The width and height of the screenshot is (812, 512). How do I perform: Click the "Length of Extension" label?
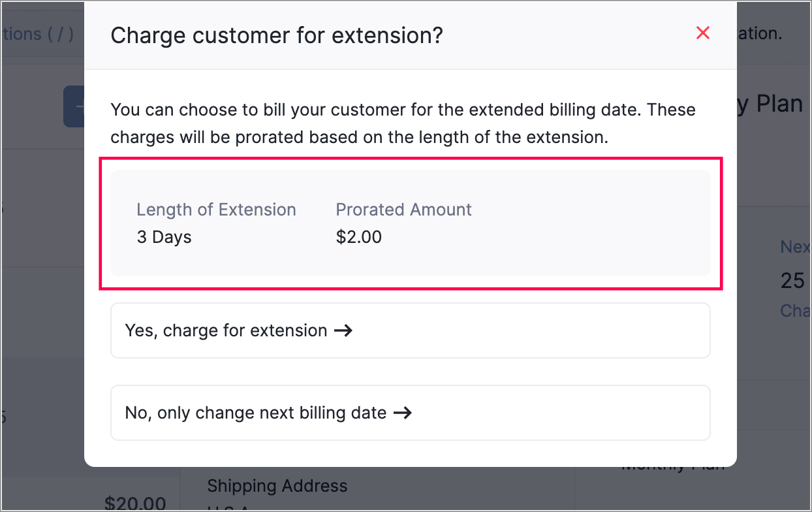216,210
